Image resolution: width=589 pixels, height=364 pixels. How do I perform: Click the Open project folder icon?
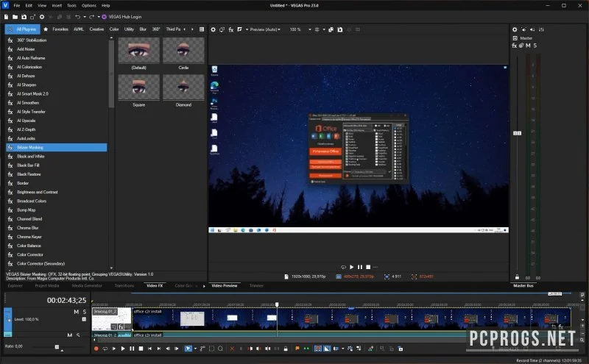[x=15, y=17]
